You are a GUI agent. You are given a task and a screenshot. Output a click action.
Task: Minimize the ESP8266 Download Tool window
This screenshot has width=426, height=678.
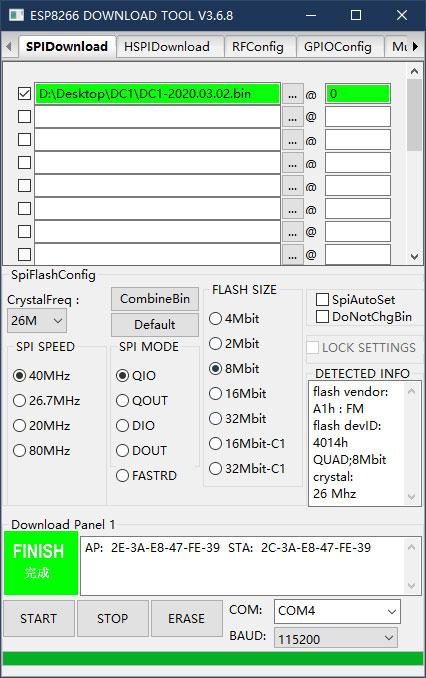[311, 15]
